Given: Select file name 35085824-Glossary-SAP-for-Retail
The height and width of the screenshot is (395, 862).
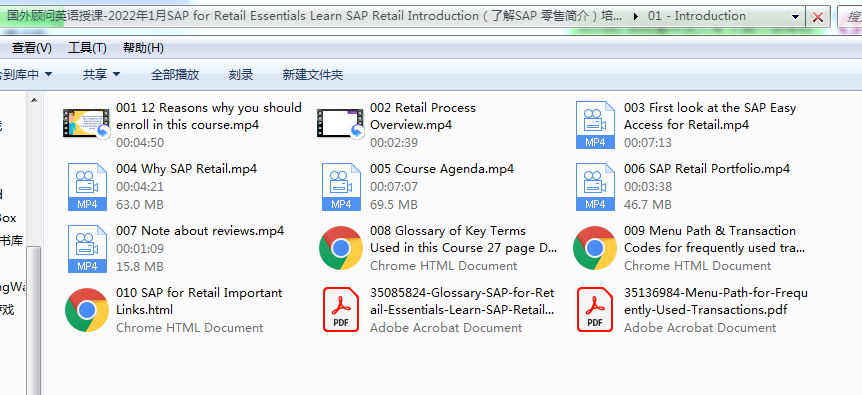Looking at the screenshot, I should tap(462, 301).
